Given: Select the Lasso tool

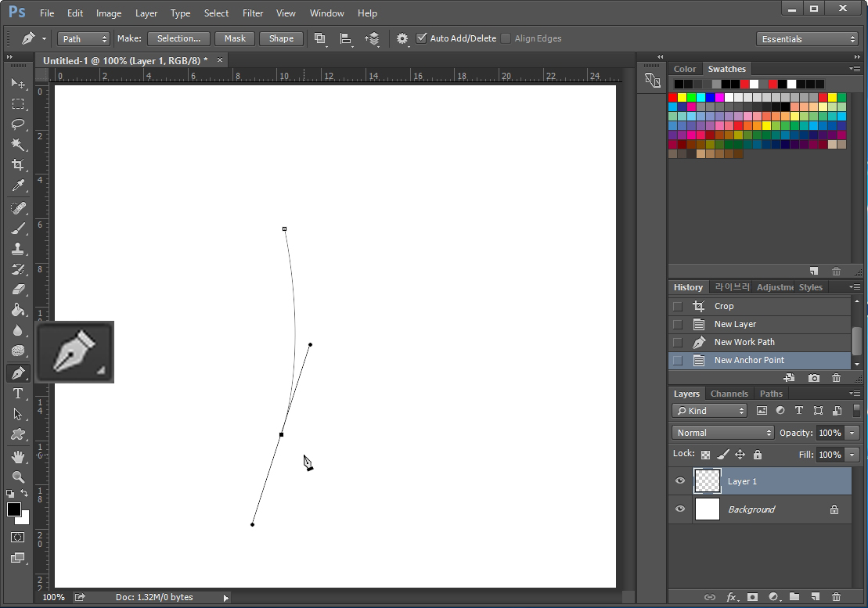Looking at the screenshot, I should (x=18, y=124).
